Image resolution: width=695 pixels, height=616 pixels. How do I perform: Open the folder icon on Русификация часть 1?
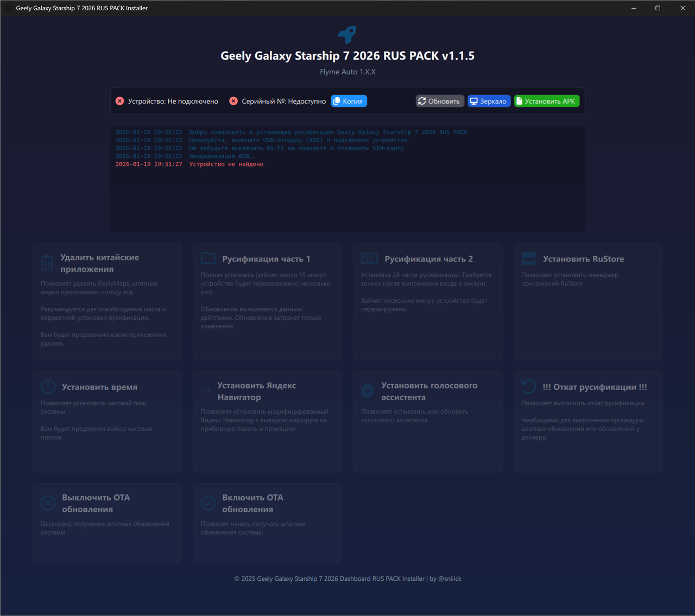coord(208,258)
